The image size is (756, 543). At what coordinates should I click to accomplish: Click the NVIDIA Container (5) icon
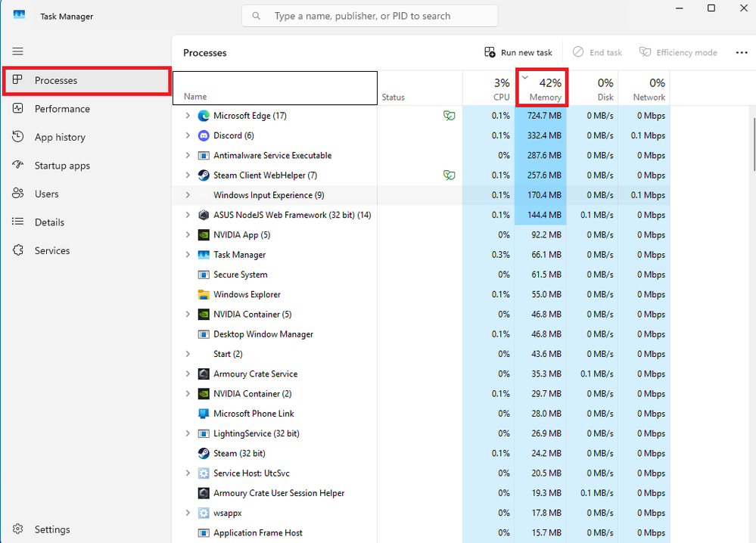pos(204,314)
